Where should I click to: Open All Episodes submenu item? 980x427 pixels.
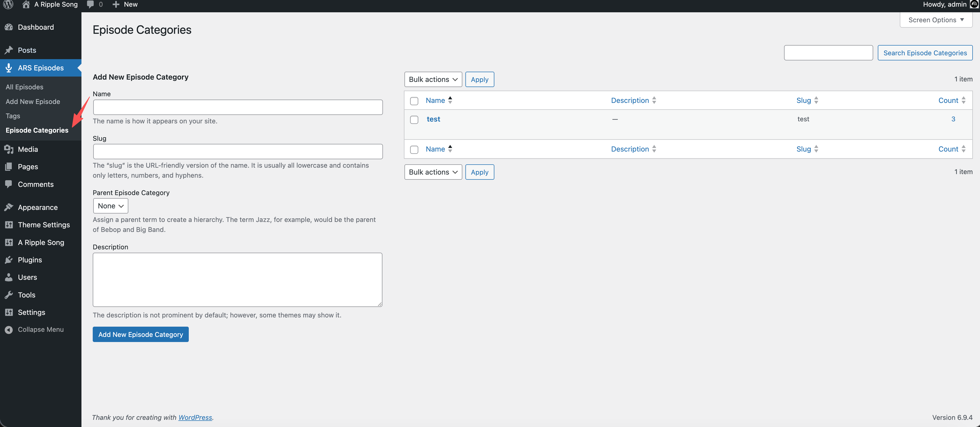[x=24, y=87]
